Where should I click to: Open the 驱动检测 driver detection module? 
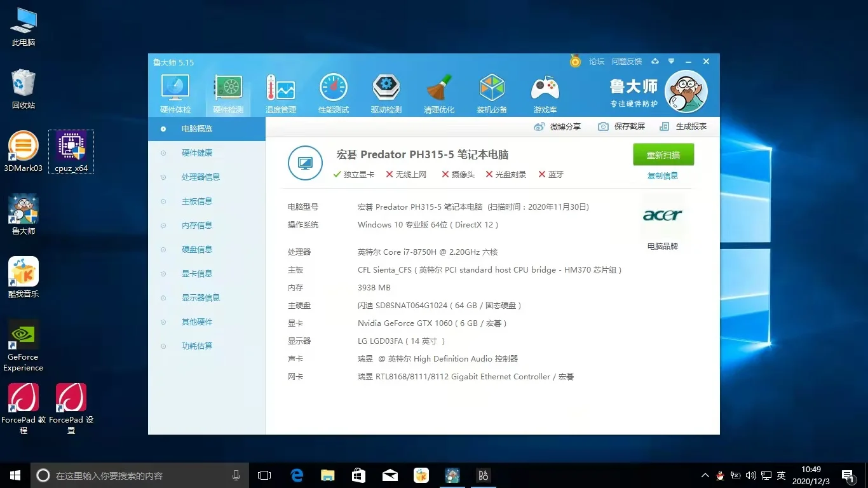386,94
